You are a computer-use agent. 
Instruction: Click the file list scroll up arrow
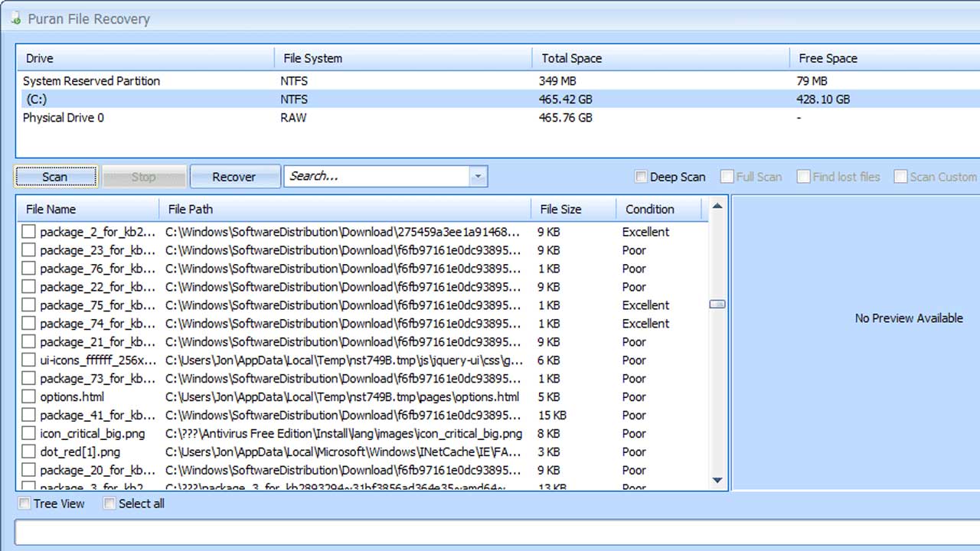717,206
